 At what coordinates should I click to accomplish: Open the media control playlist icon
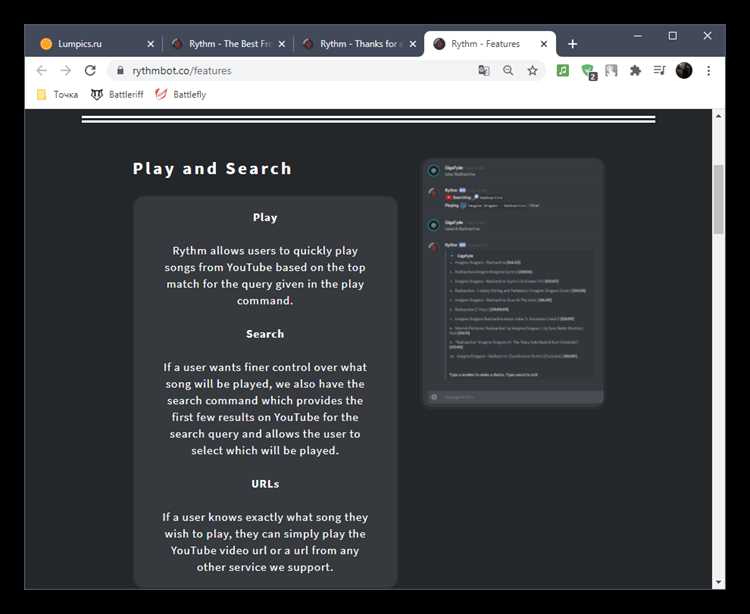click(659, 71)
